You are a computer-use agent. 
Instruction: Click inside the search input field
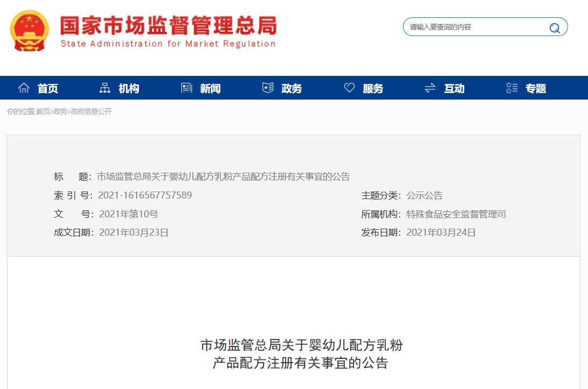468,26
